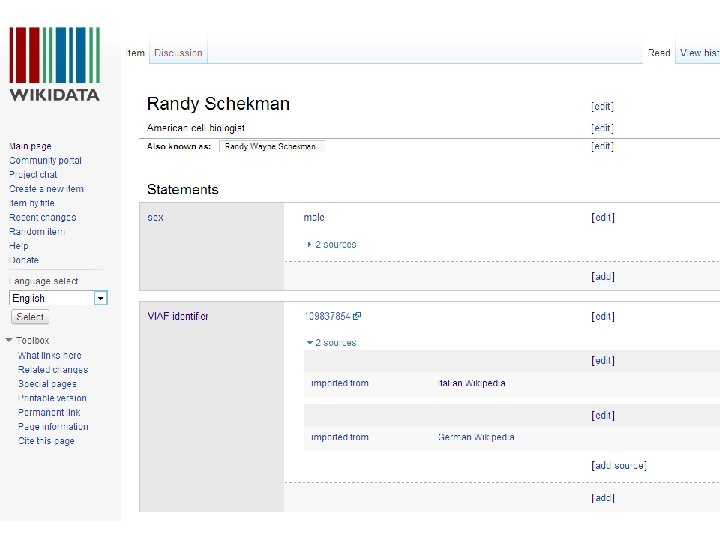Open the VIAF identifier property

pos(177,316)
